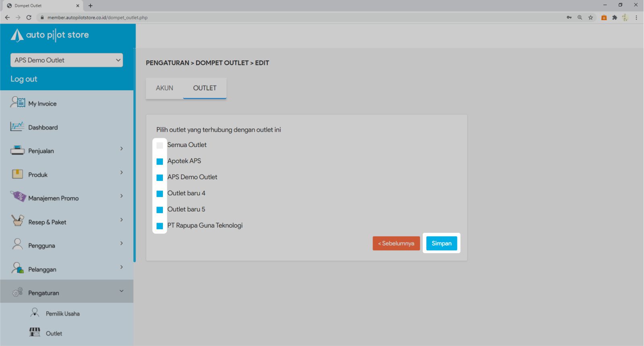The image size is (644, 346).
Task: Open the APS Demo Outlet dropdown
Action: [x=67, y=60]
